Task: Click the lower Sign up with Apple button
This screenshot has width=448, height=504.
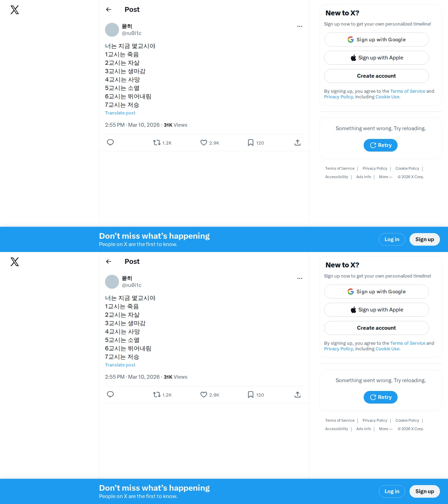Action: click(x=377, y=310)
